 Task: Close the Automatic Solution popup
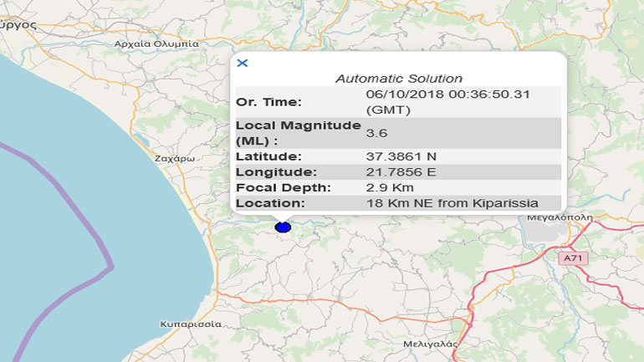pyautogui.click(x=243, y=63)
